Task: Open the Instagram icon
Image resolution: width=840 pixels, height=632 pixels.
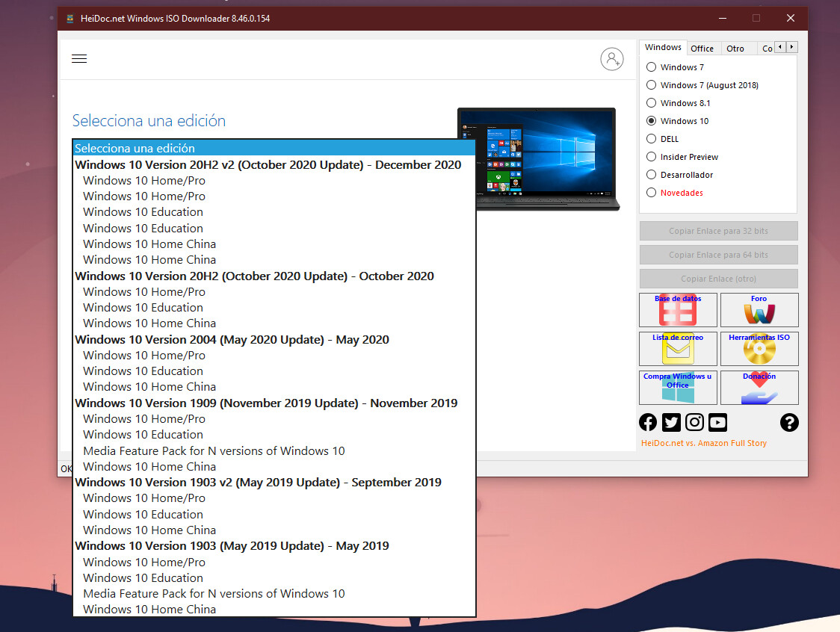Action: (694, 422)
